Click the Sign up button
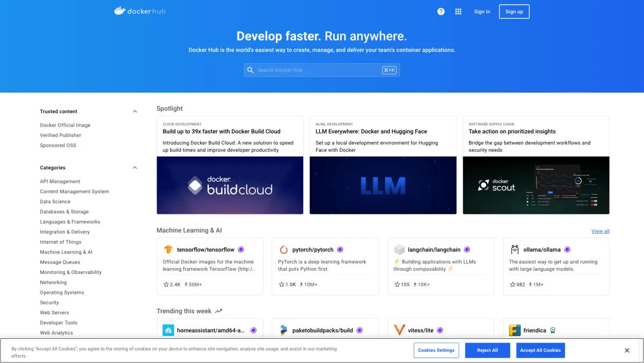 (514, 12)
